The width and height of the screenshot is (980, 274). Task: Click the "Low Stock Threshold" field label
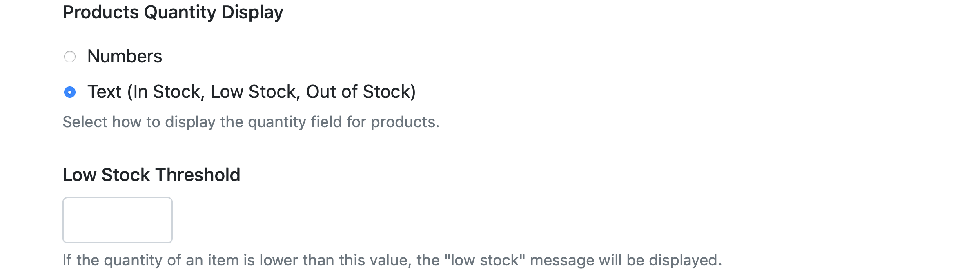(x=151, y=175)
